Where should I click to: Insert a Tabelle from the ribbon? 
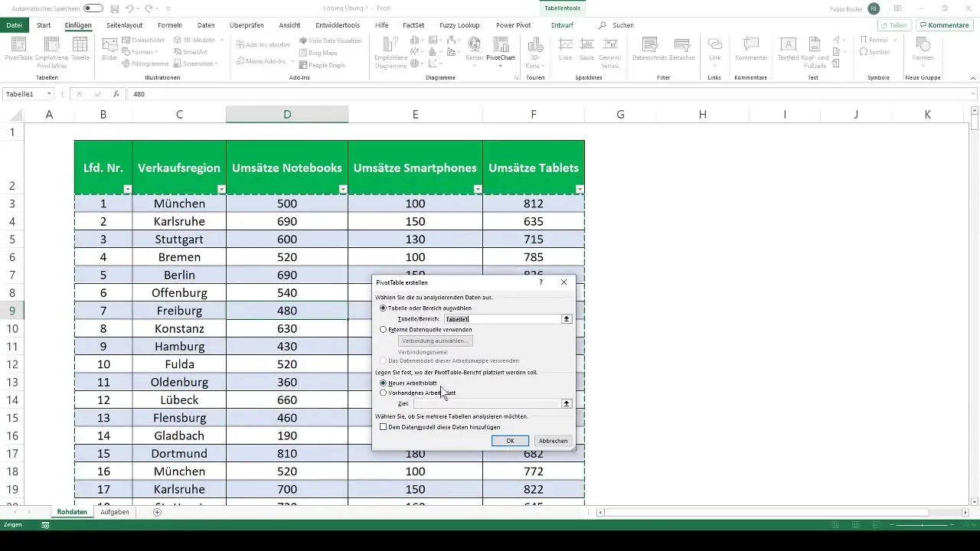pos(80,50)
